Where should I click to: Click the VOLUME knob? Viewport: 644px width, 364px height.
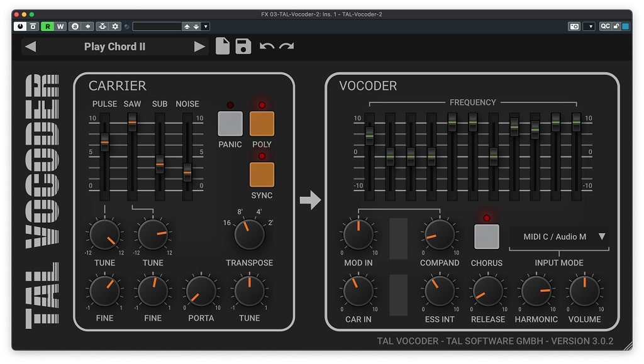tap(584, 291)
